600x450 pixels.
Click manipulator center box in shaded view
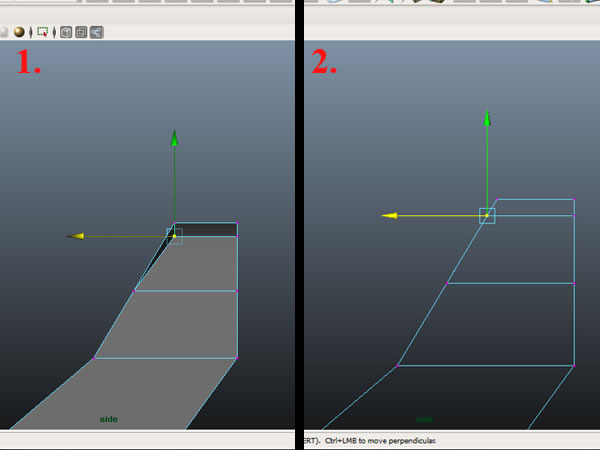pos(174,236)
